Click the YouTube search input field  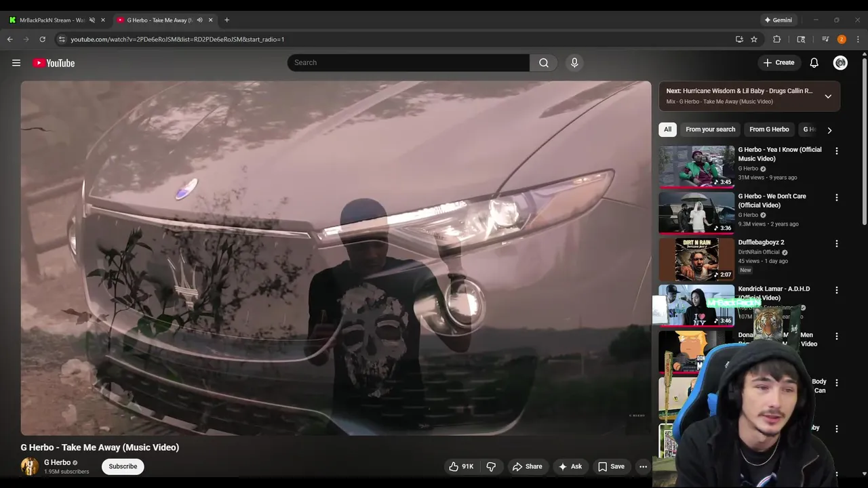pyautogui.click(x=408, y=62)
